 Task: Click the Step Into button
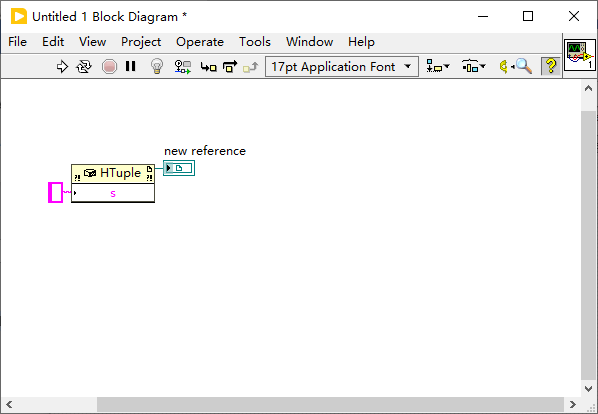[209, 67]
